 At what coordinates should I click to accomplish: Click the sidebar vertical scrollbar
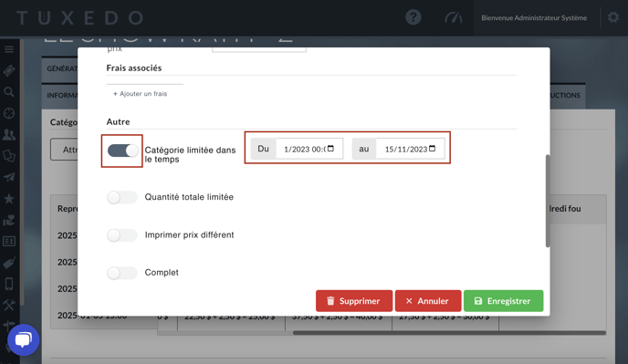tap(22, 172)
